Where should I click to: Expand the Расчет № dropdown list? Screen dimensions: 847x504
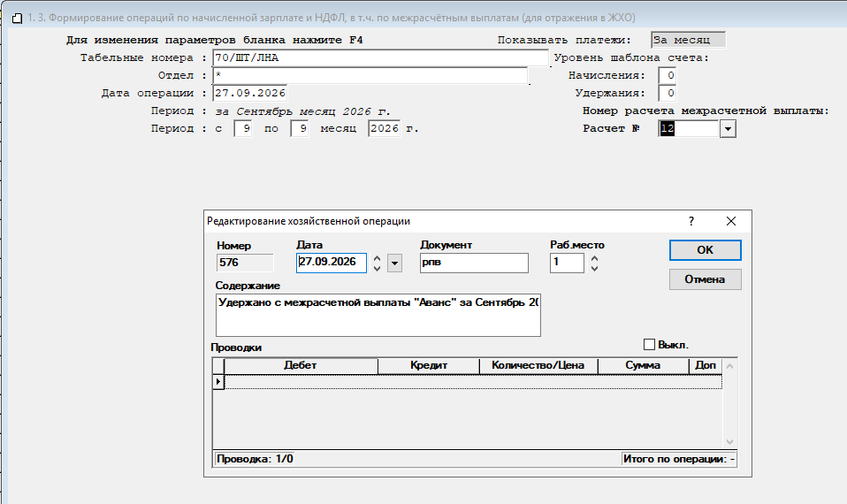click(729, 128)
